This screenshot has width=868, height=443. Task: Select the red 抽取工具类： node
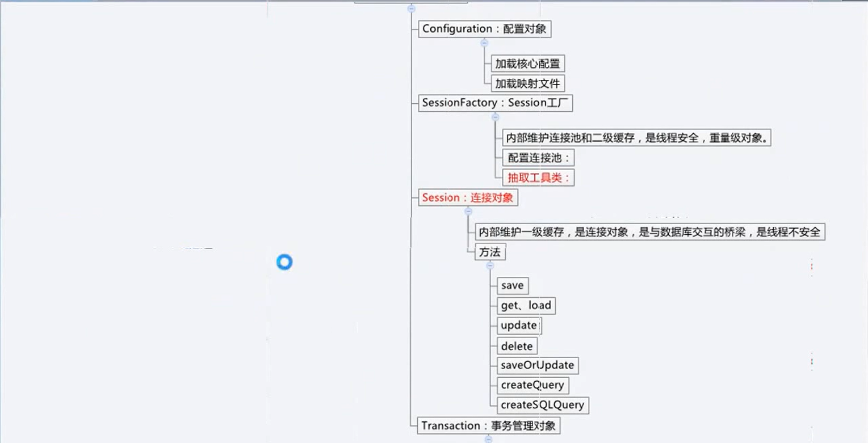(538, 178)
